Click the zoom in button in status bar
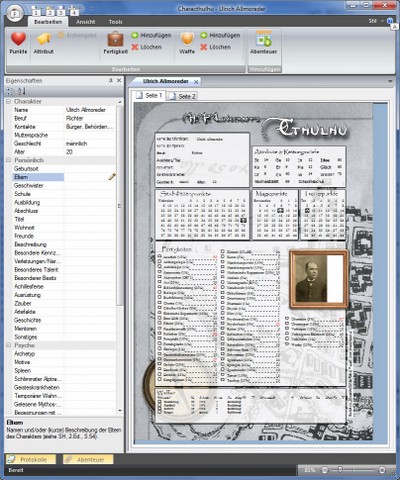Viewport: 400px width, 480px height. click(x=382, y=470)
